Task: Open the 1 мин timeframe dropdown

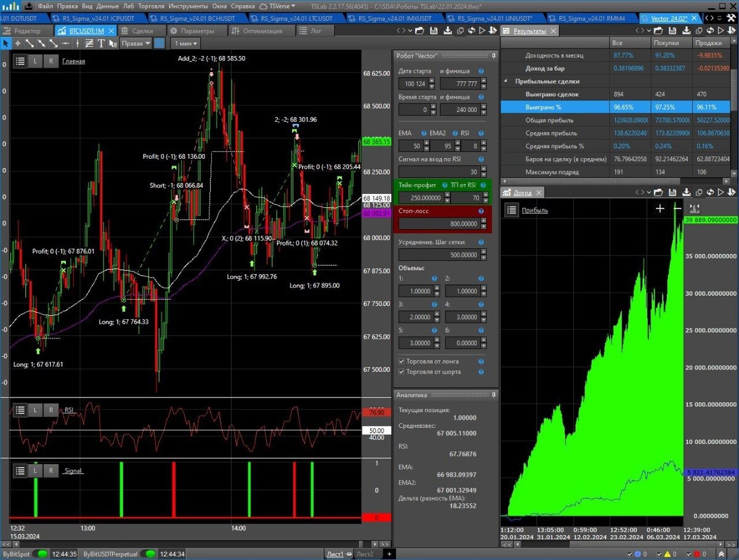Action: click(186, 43)
